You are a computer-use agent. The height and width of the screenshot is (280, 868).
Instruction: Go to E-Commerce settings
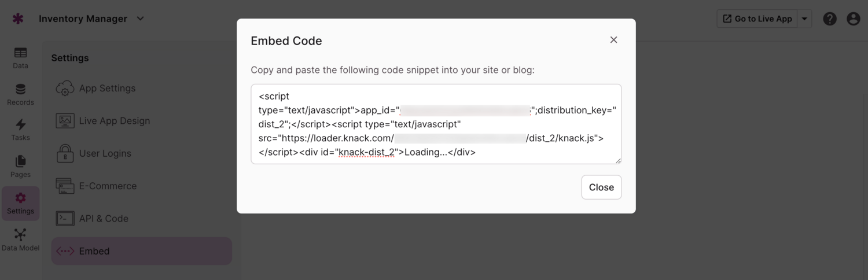pyautogui.click(x=108, y=186)
